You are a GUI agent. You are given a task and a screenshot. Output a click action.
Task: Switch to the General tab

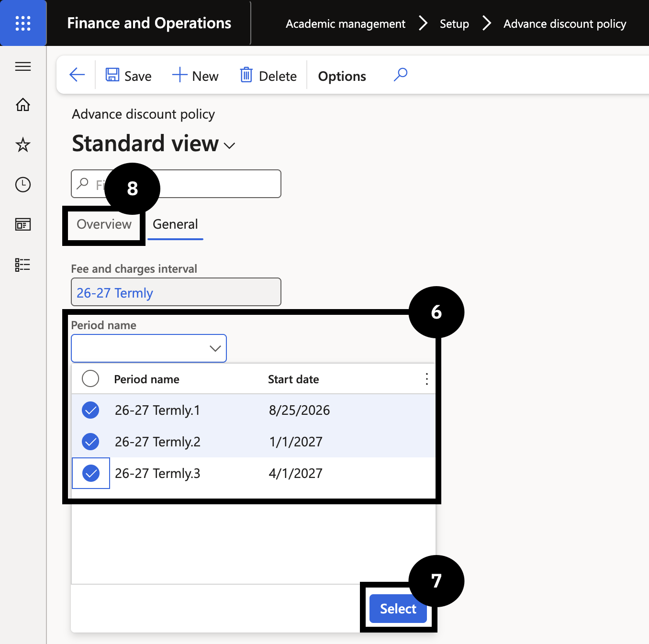175,224
